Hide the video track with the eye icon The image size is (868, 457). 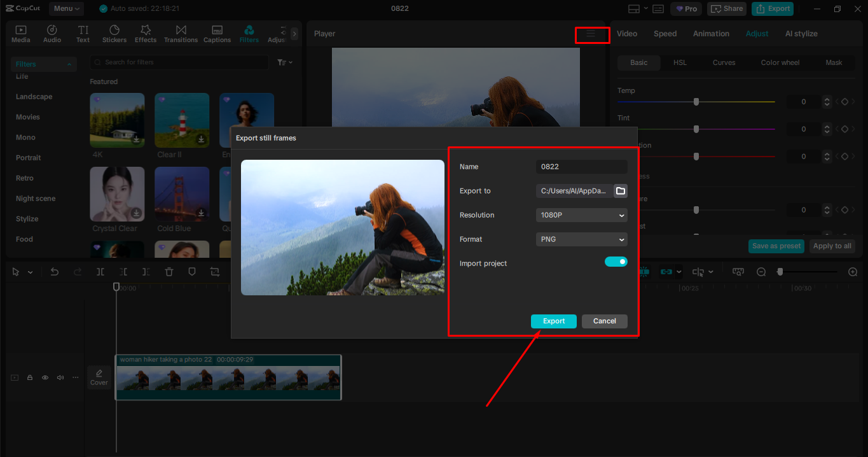[45, 377]
